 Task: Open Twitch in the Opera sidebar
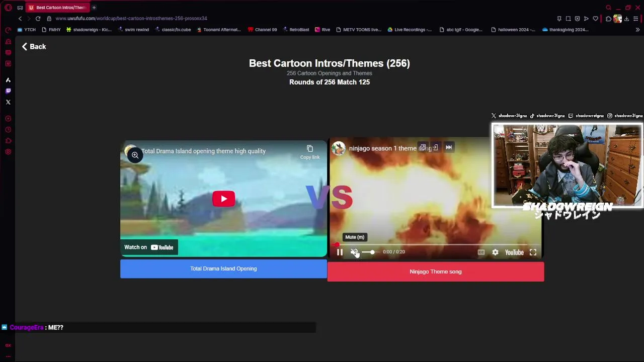tap(8, 91)
